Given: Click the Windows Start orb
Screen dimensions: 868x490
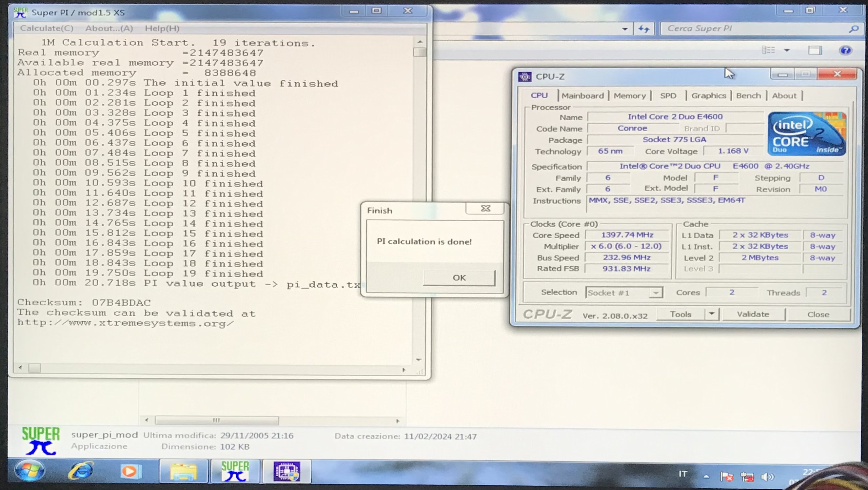Looking at the screenshot, I should (30, 471).
